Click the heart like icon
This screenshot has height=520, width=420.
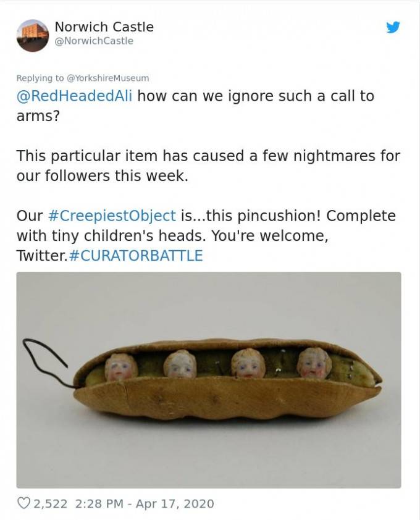click(x=23, y=503)
